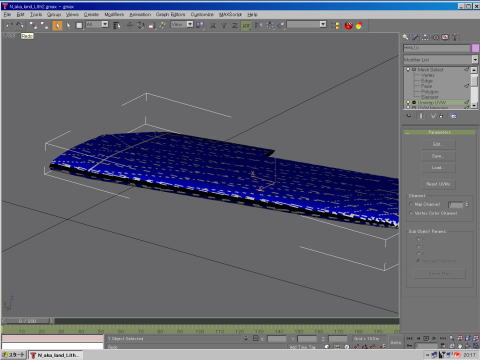Toggle the Pin Stack button
Image resolution: width=480 pixels, height=360 pixels.
point(409,116)
